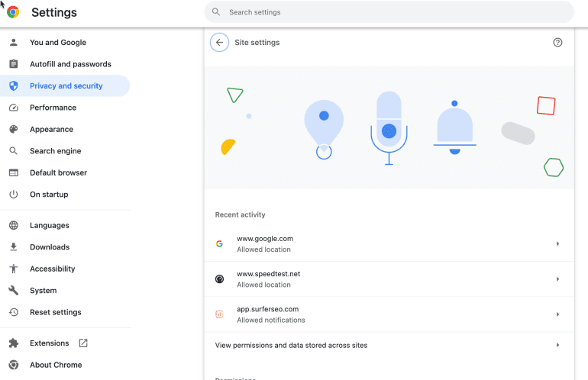Focus the Search settings input field

[389, 12]
